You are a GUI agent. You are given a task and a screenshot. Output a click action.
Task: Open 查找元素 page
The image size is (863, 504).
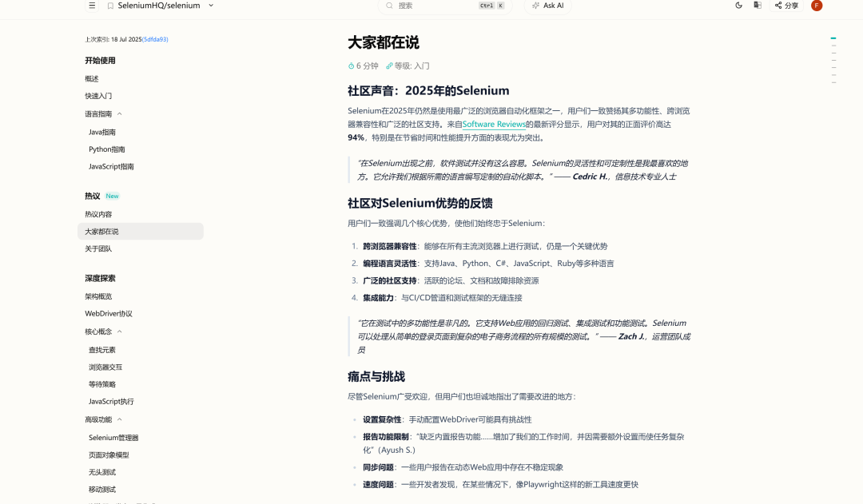(102, 350)
